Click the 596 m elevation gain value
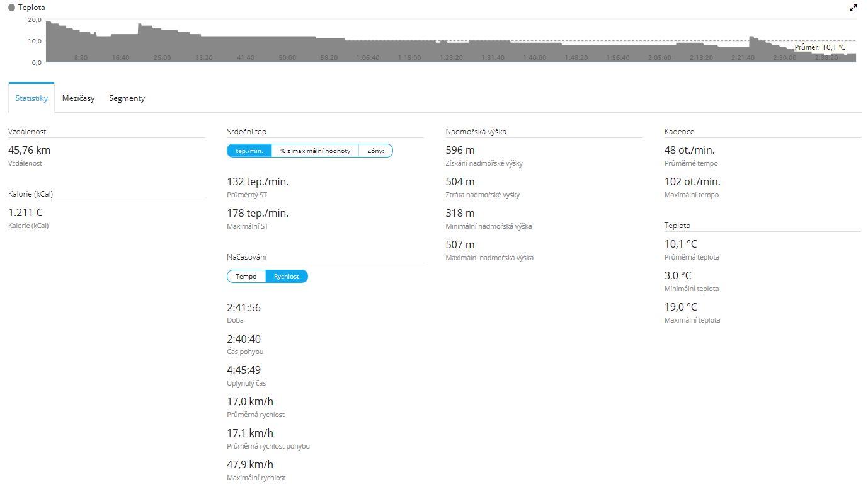The width and height of the screenshot is (868, 494). click(460, 150)
